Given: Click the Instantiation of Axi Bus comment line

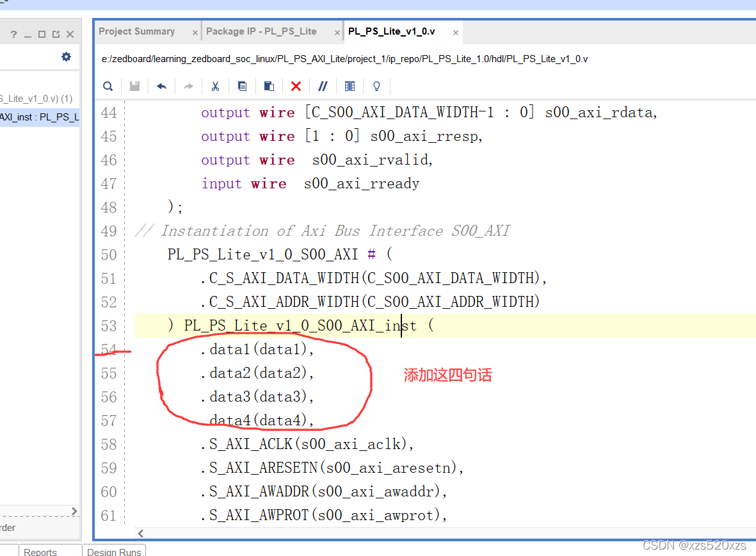Looking at the screenshot, I should point(322,231).
